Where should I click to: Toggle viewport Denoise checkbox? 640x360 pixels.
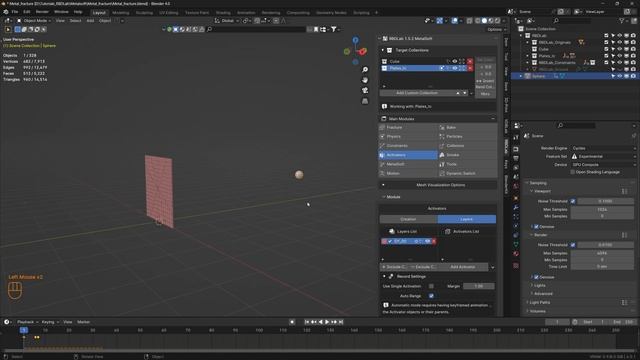pyautogui.click(x=536, y=227)
